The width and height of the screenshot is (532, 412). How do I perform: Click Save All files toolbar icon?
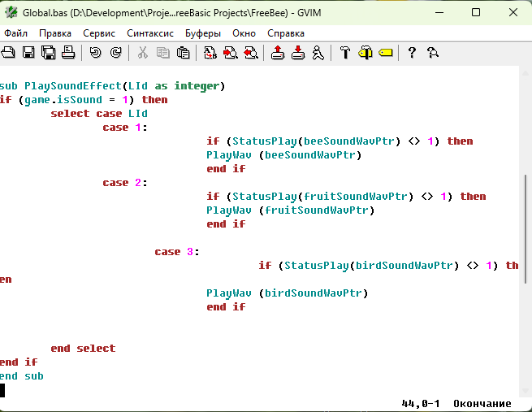click(49, 53)
